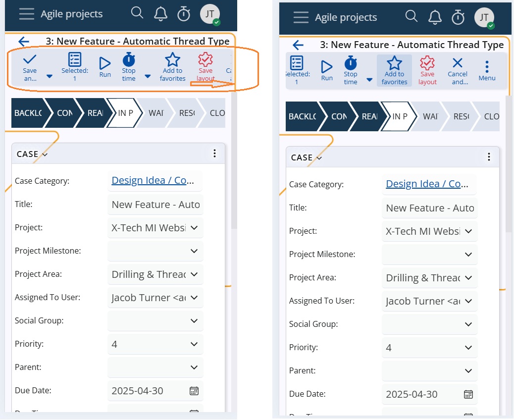
Task: Select RES stage in right screen
Action: [x=461, y=117]
